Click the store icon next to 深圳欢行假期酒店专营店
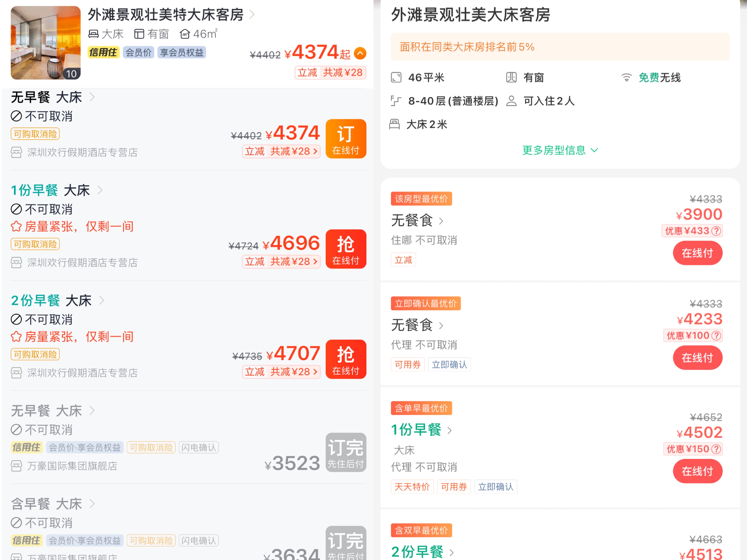This screenshot has width=747, height=560. pyautogui.click(x=16, y=152)
